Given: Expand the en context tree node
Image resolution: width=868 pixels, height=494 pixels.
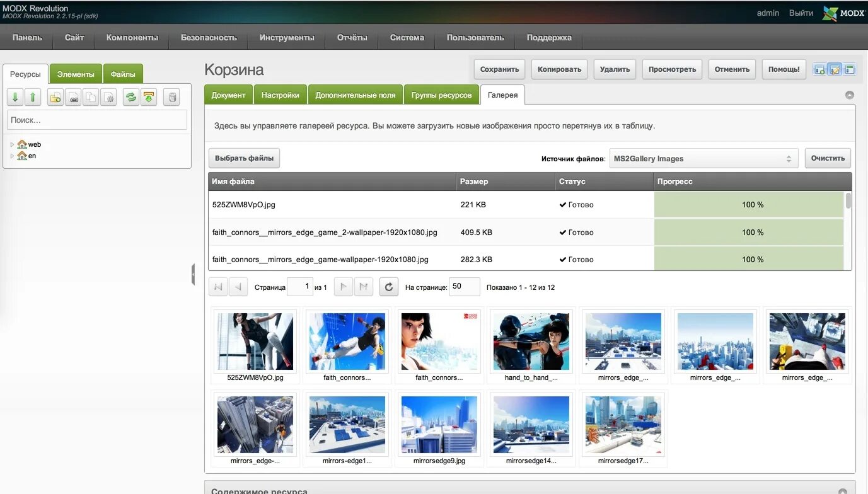Looking at the screenshot, I should click(12, 156).
